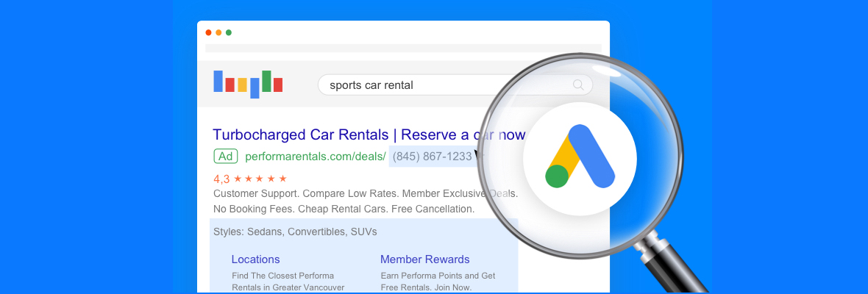Click the green circle of the Ads logo
Viewport: 868px width, 294px height.
pos(557,176)
